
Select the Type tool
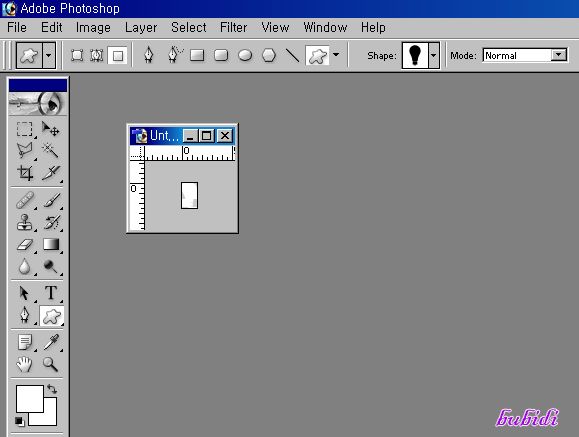(50, 293)
